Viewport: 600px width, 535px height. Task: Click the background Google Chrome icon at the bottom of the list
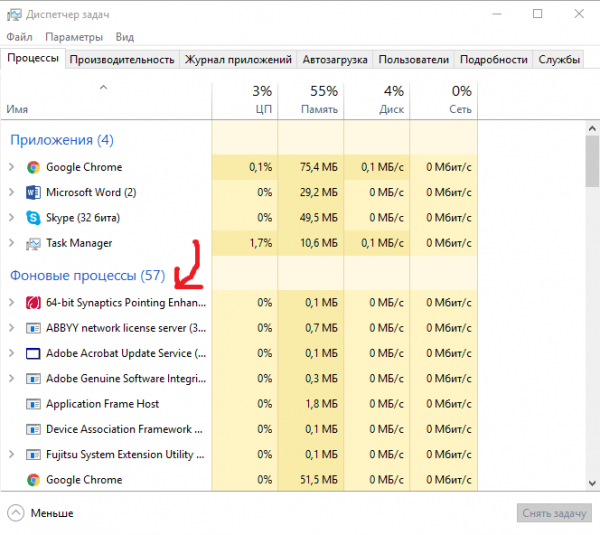pos(33,480)
